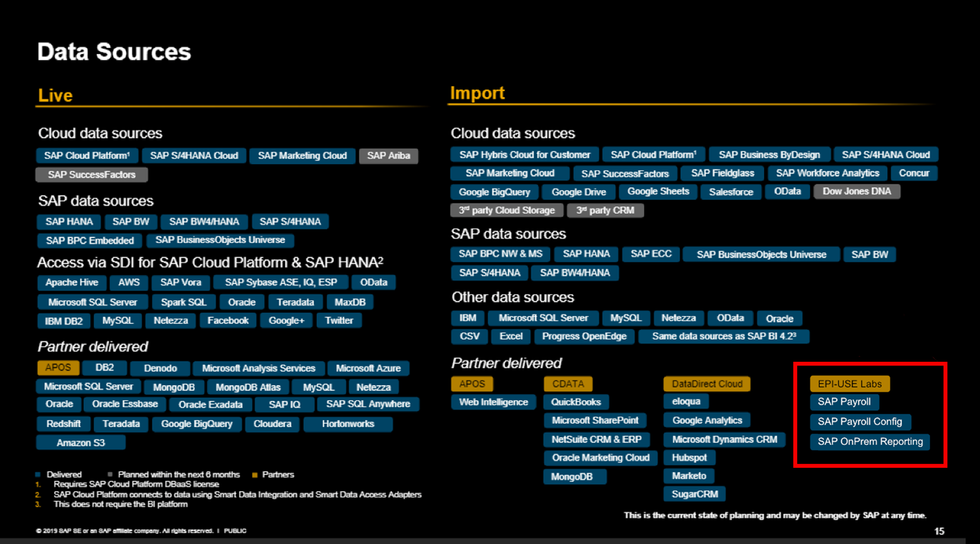The width and height of the screenshot is (980, 544).
Task: Select 'Microsoft Analysis Services' label
Action: tap(259, 368)
